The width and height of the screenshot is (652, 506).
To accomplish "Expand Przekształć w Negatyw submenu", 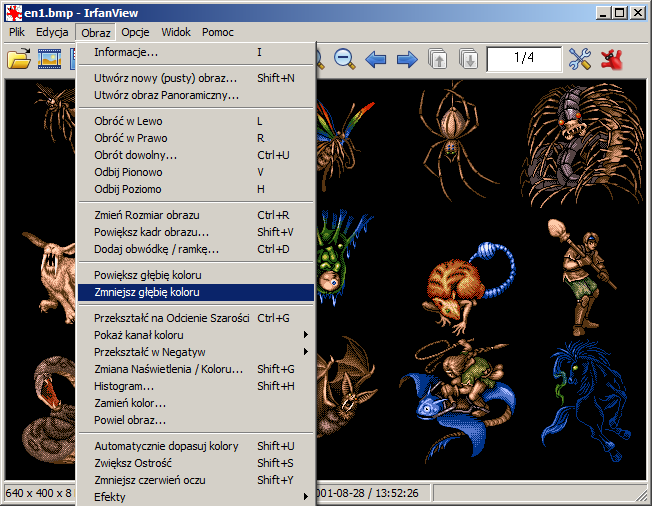I will point(196,352).
